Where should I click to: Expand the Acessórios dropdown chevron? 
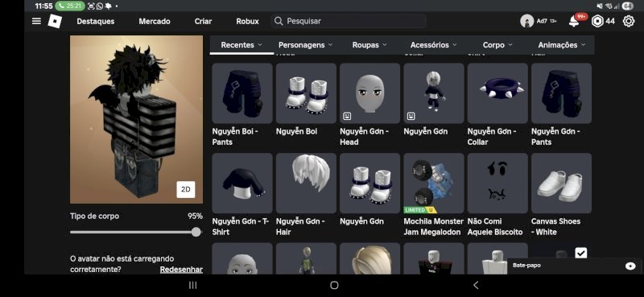455,45
